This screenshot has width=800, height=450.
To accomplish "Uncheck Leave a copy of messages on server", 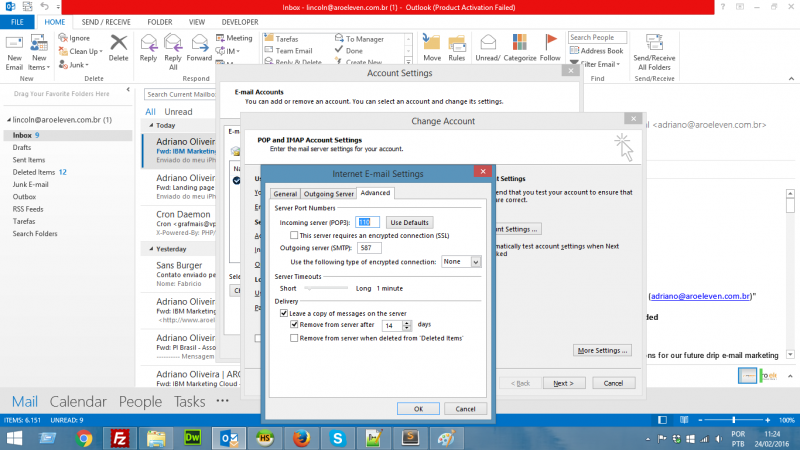I will point(284,313).
